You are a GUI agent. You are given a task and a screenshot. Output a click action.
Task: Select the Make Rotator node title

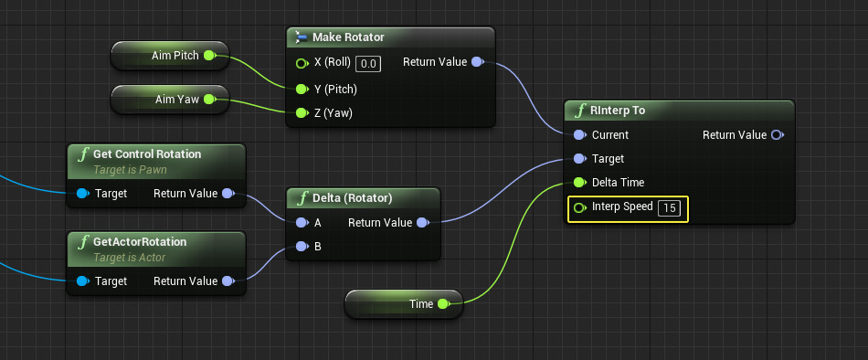click(348, 37)
